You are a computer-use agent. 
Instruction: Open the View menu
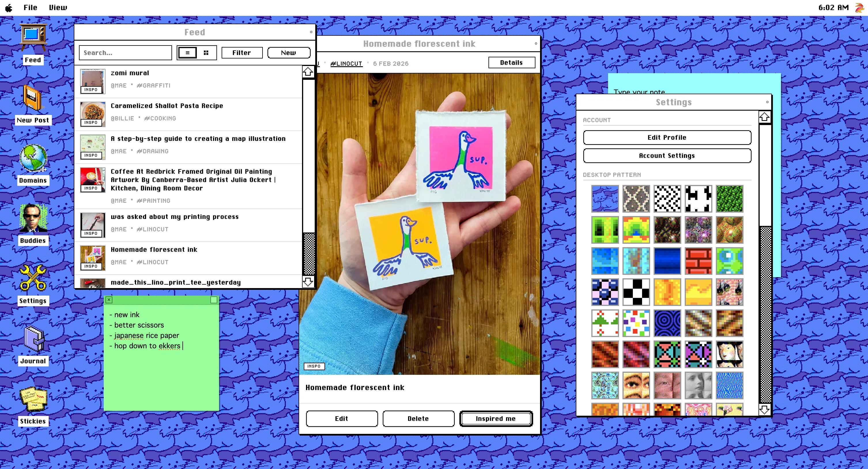coord(58,7)
